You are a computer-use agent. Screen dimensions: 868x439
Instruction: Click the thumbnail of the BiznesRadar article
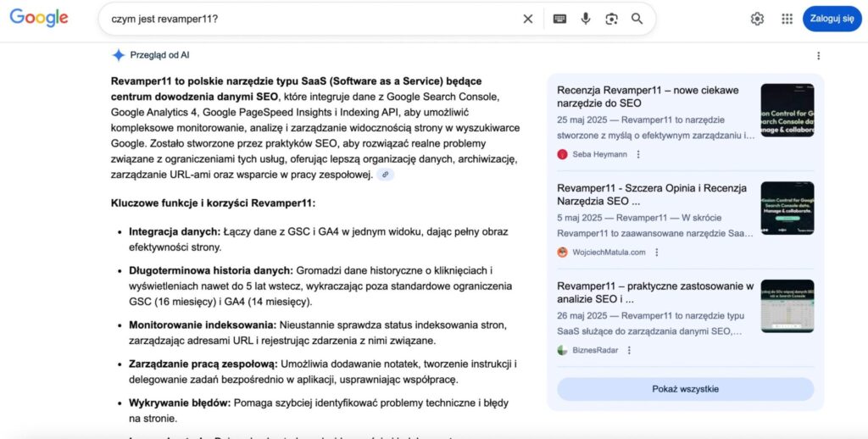point(787,306)
